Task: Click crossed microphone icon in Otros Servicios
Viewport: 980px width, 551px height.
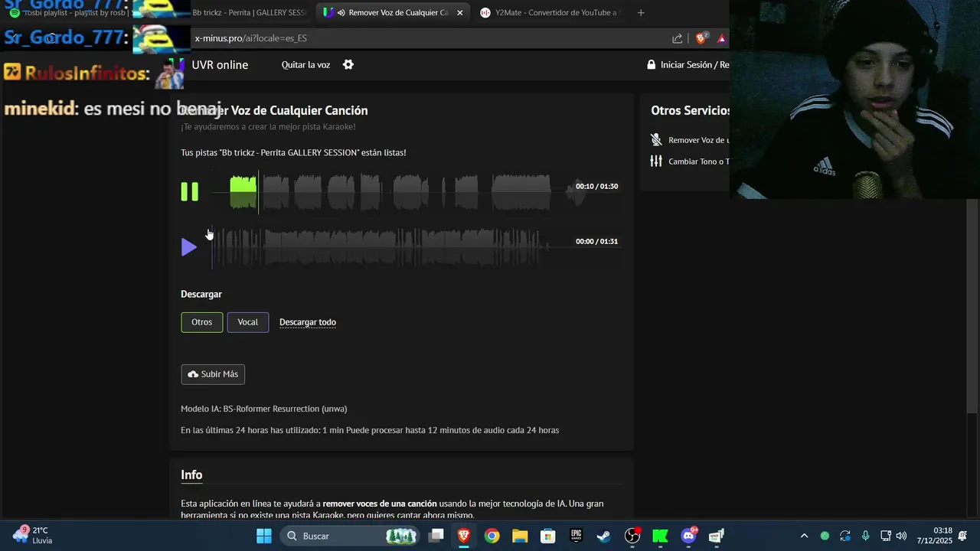Action: [x=656, y=139]
